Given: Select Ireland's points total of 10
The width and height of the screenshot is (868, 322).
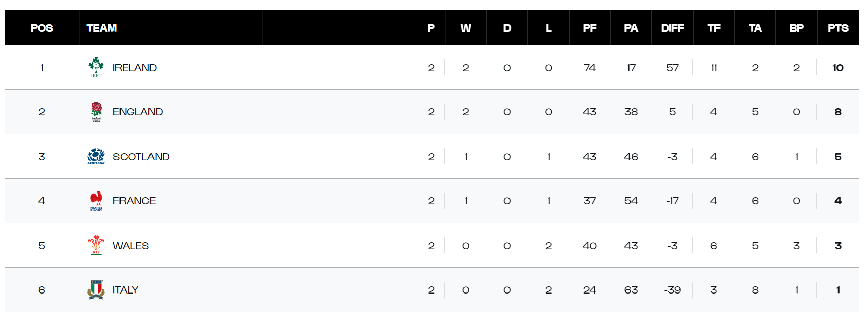Looking at the screenshot, I should (838, 68).
